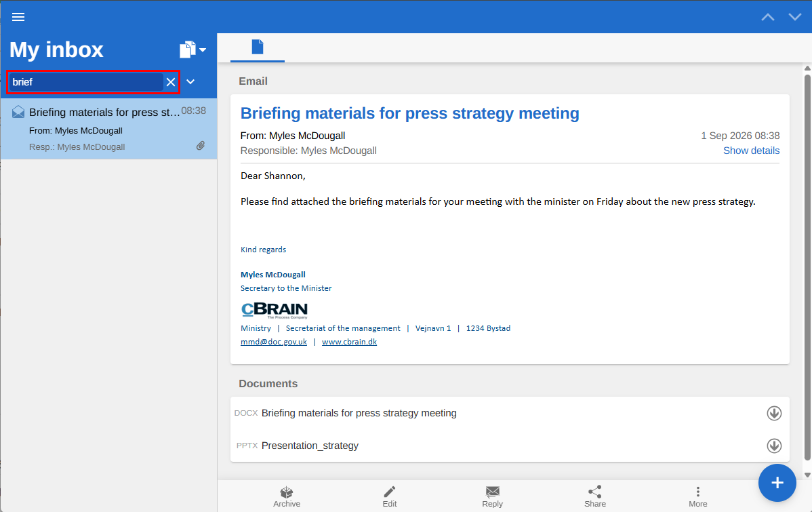Image resolution: width=812 pixels, height=512 pixels.
Task: Expand search options chevron
Action: [190, 82]
